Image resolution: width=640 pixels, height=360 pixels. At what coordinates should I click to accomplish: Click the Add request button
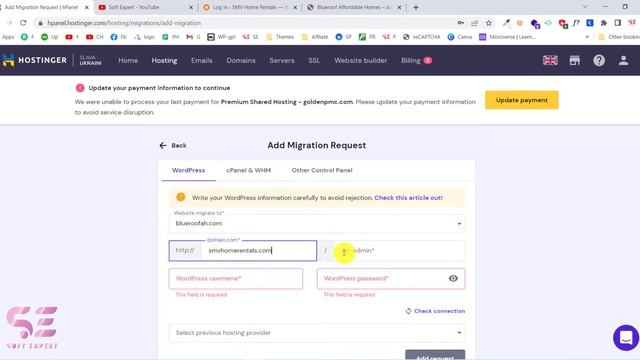pos(435,355)
